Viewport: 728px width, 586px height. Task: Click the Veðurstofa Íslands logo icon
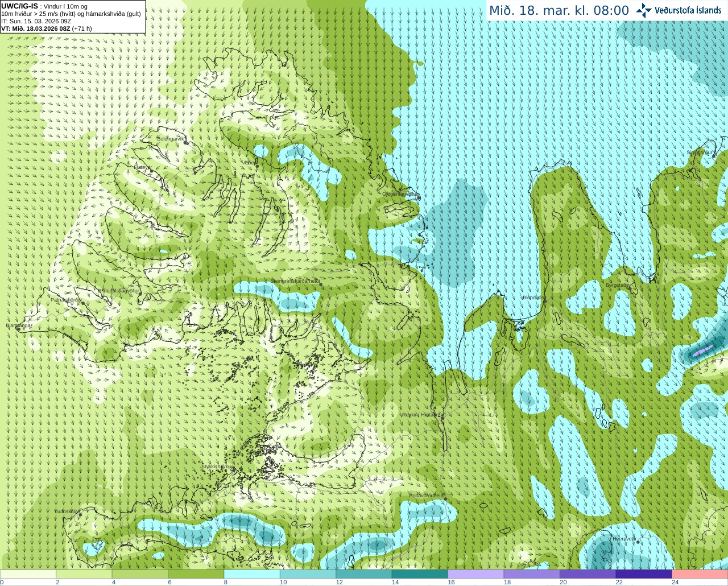(644, 10)
